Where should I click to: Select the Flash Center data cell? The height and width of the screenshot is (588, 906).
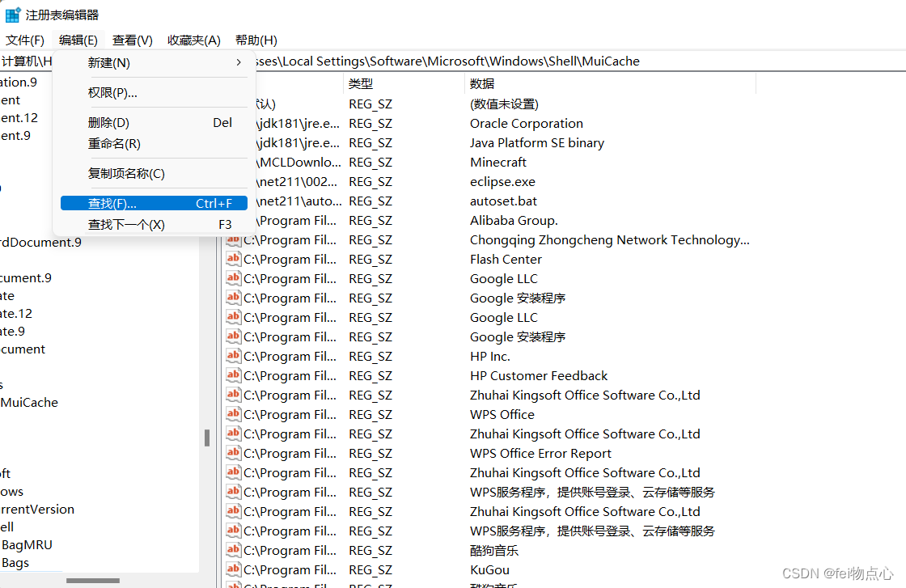point(506,260)
